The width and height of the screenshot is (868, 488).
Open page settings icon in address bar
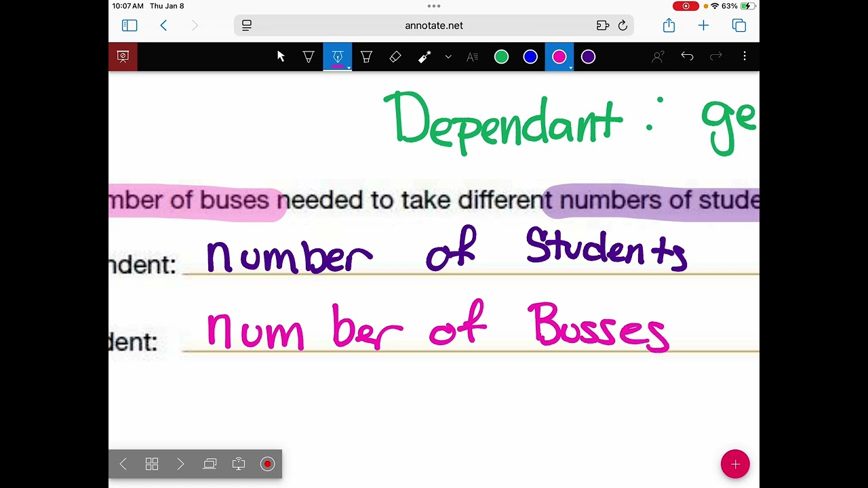(x=247, y=26)
